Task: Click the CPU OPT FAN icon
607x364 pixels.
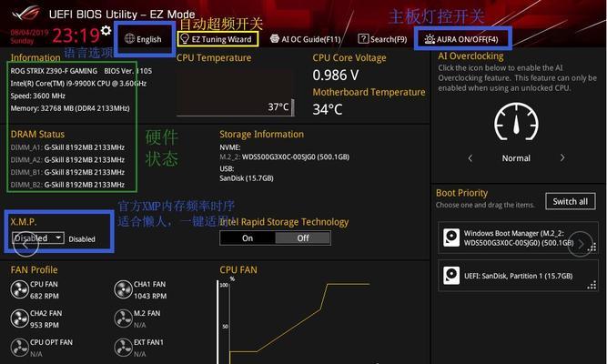Action: 19,348
